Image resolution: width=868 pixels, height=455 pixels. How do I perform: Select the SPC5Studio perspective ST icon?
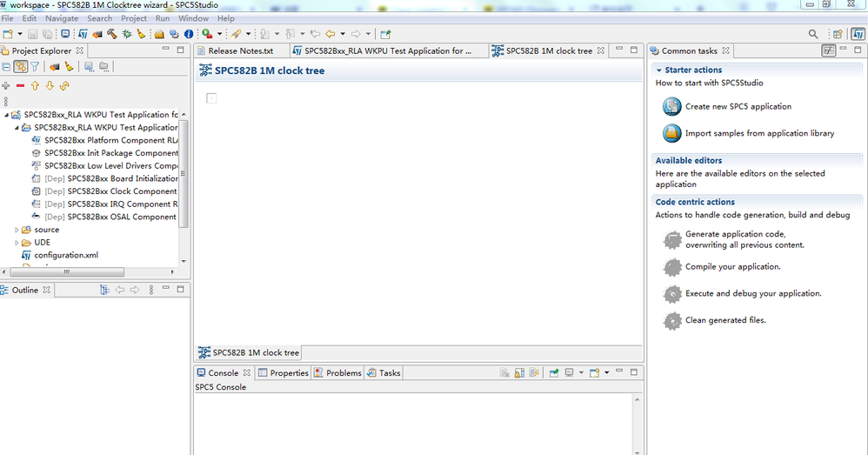(858, 34)
